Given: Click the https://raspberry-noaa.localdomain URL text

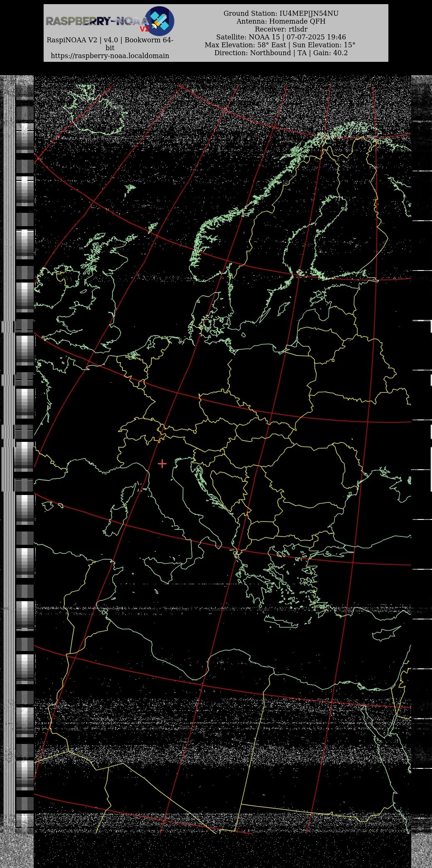Looking at the screenshot, I should coord(110,56).
